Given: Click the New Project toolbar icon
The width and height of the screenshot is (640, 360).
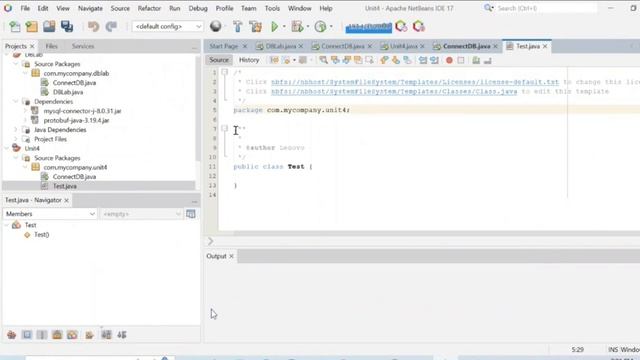Looking at the screenshot, I should pyautogui.click(x=32, y=27).
